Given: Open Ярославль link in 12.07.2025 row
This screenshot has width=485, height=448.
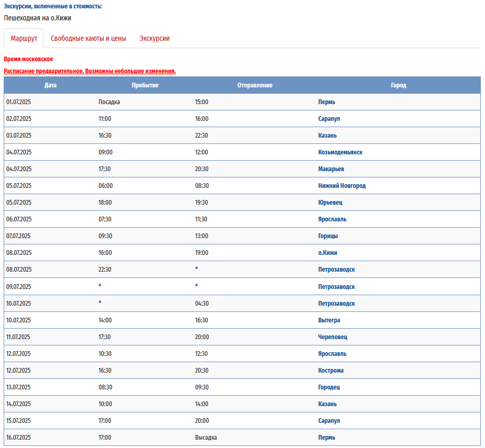Looking at the screenshot, I should click(x=332, y=354).
